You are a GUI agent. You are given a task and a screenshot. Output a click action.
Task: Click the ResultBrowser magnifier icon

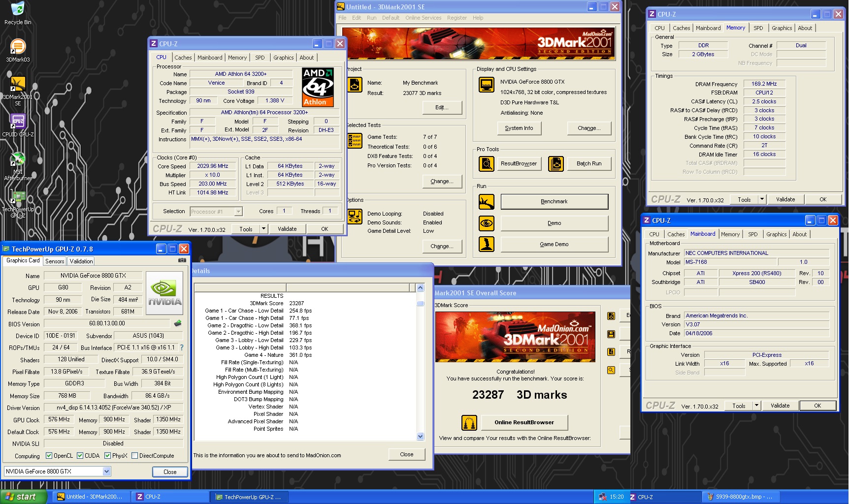[487, 163]
